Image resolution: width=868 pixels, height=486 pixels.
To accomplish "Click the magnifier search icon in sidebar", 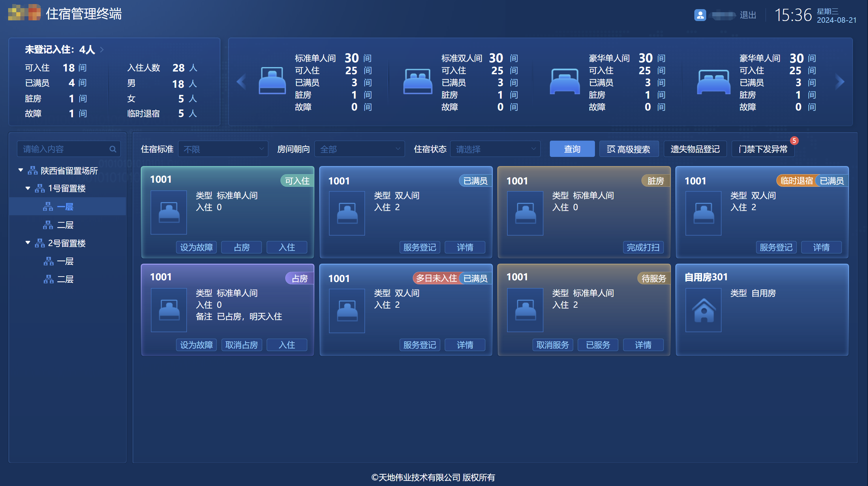I will 113,148.
